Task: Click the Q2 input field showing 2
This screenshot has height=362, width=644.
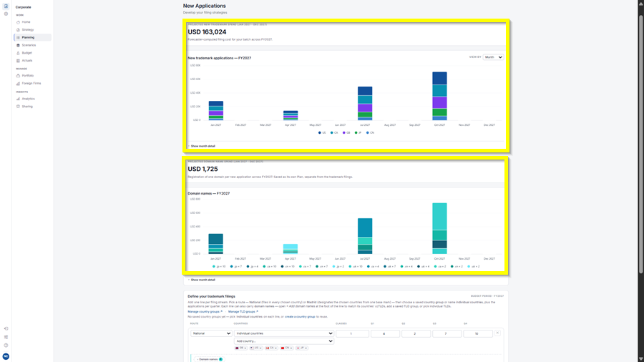Action: (x=416, y=333)
